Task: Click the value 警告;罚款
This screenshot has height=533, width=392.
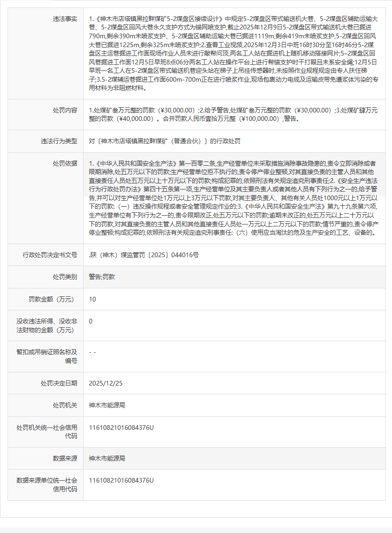Action: click(102, 277)
